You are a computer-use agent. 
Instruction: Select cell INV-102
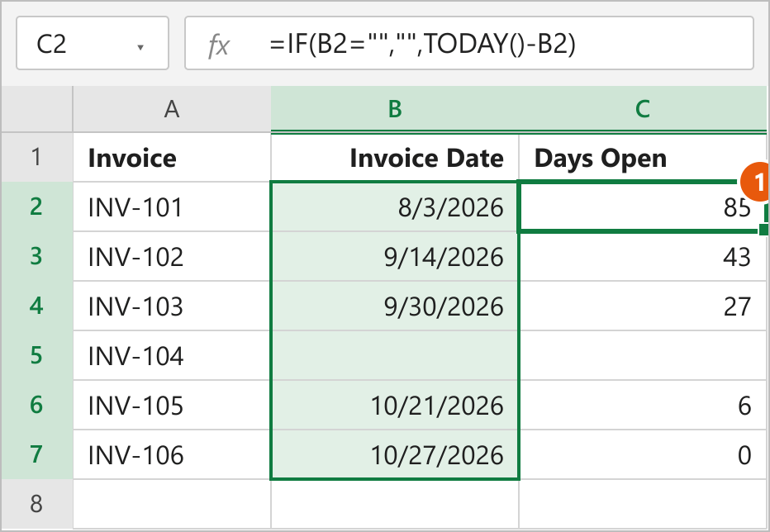click(172, 256)
